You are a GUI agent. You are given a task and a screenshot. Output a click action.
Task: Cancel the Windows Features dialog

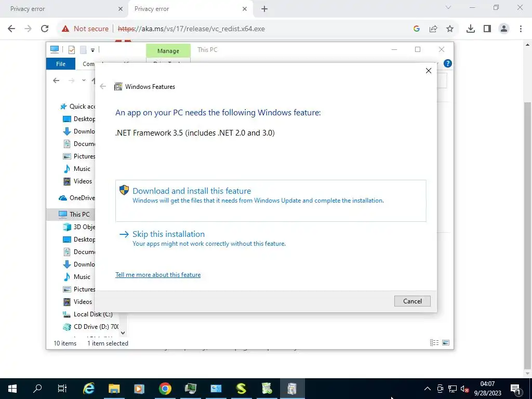412,301
